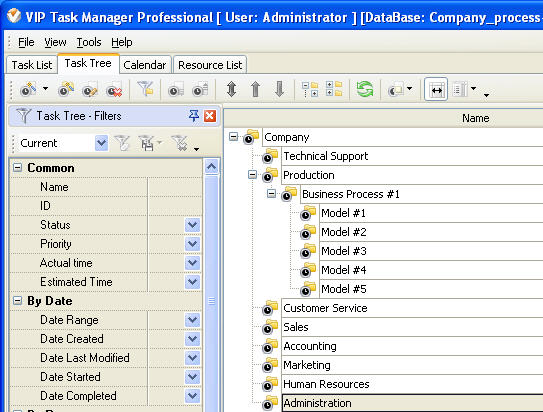Click the Apply Filter funnel icon in Filters panel

122,143
